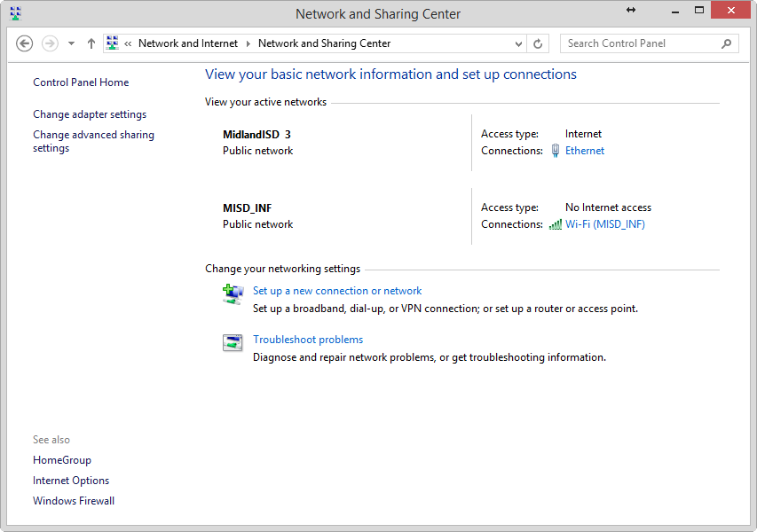Go up one level with Up arrow
Viewport: 757px width, 532px height.
coord(91,43)
